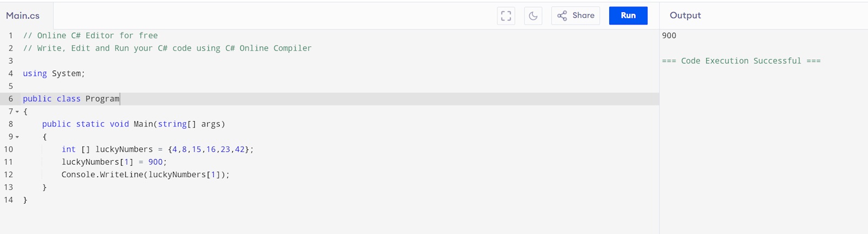Select the Main.cs file tab
Viewport: 868px width, 234px height.
(23, 16)
